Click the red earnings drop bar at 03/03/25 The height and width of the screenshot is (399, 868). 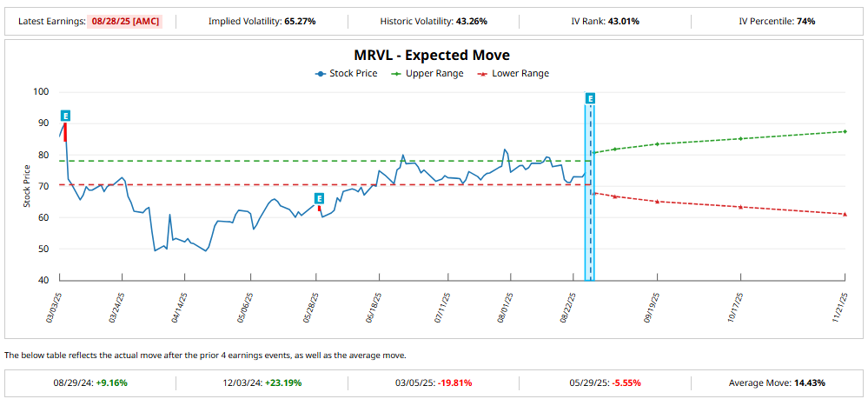(65, 132)
